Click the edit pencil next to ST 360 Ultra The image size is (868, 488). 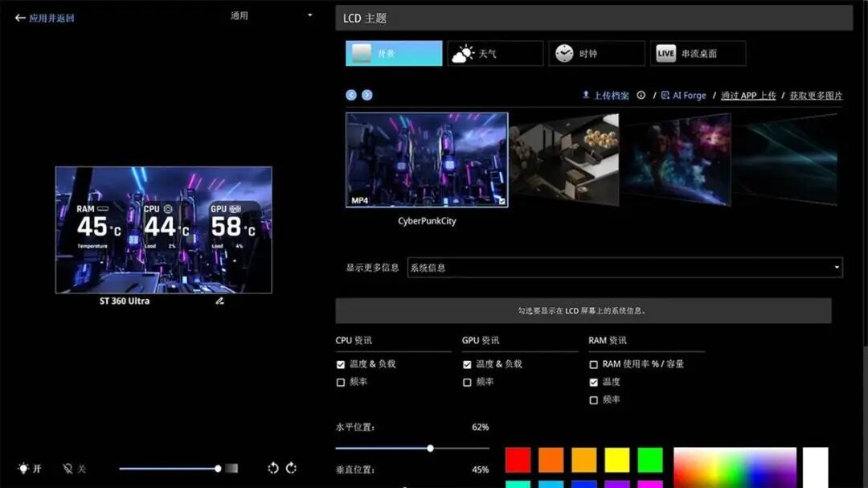[x=219, y=301]
